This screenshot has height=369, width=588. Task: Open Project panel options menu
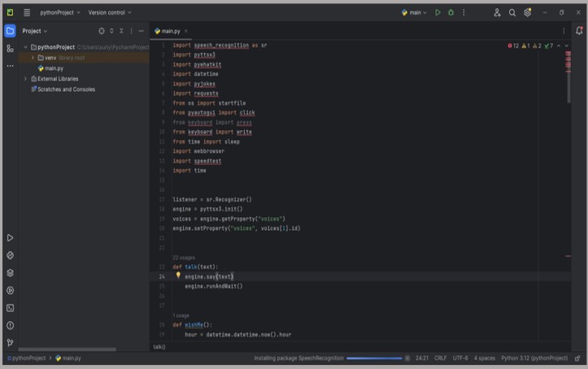[x=131, y=31]
